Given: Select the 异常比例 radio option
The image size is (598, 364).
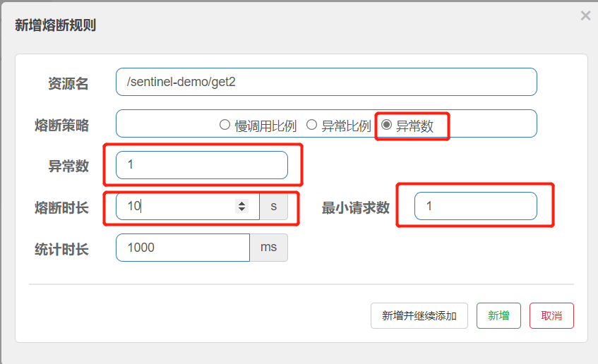Looking at the screenshot, I should pos(311,125).
